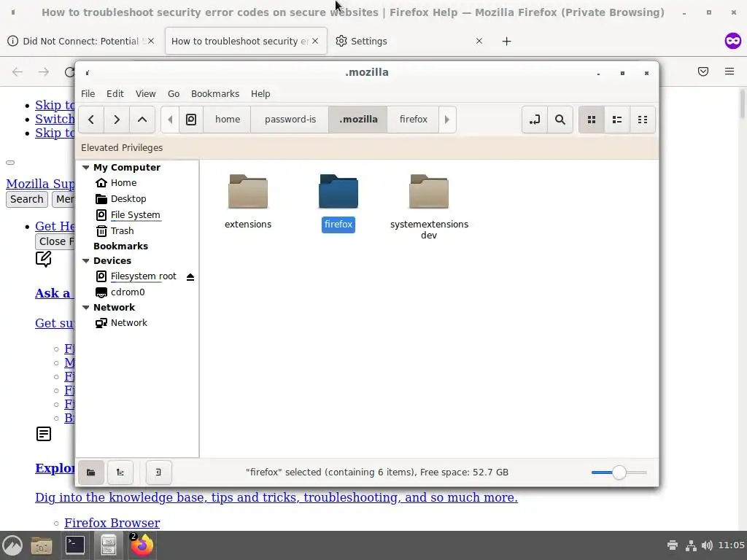Navigate to firefox in path bar

(x=413, y=120)
